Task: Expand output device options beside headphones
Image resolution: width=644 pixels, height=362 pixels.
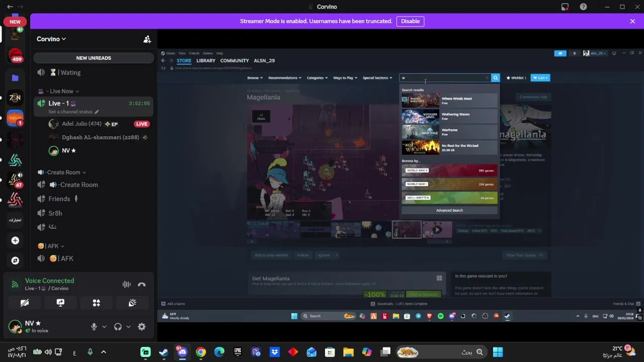Action: [x=128, y=326]
